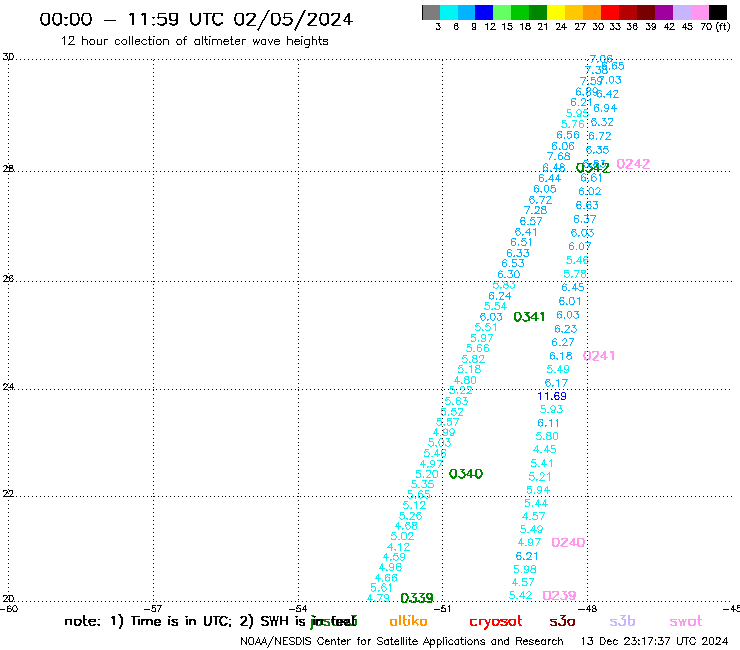
Task: Click the green 0339 time label
Action: coord(417,598)
